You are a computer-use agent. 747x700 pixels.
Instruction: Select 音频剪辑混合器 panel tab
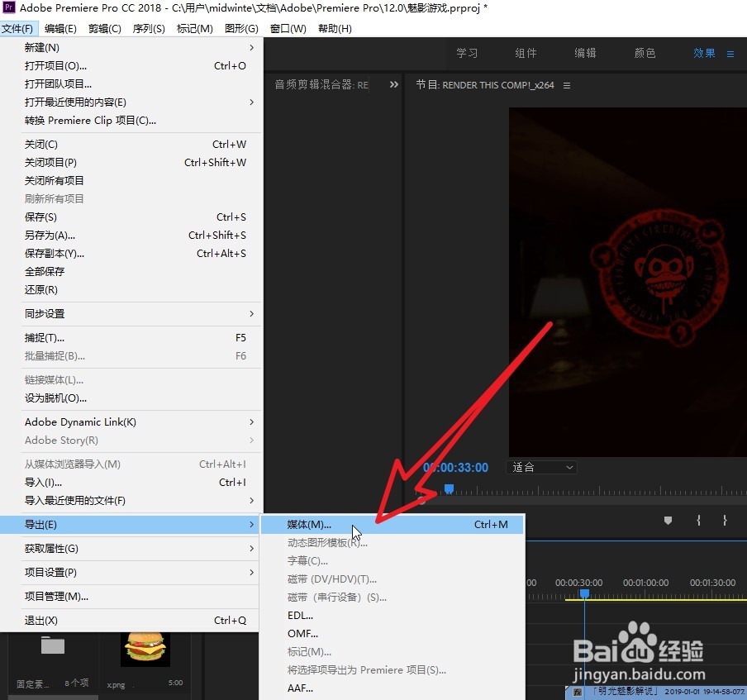[321, 85]
